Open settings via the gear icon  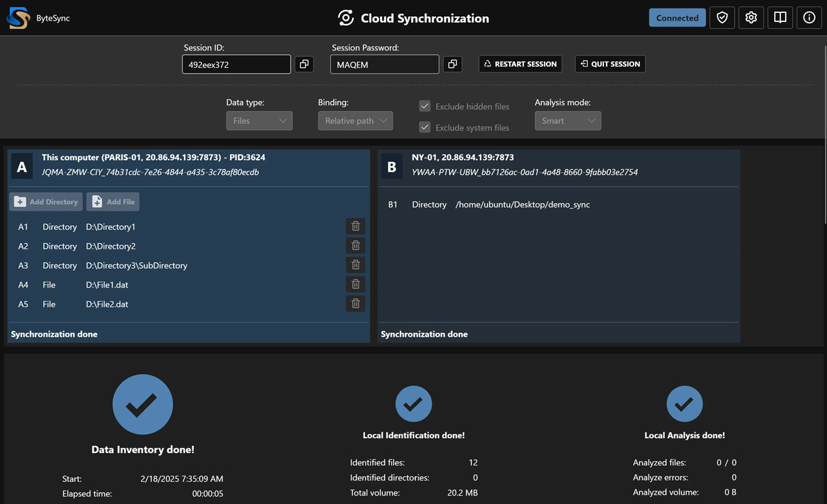click(x=751, y=18)
